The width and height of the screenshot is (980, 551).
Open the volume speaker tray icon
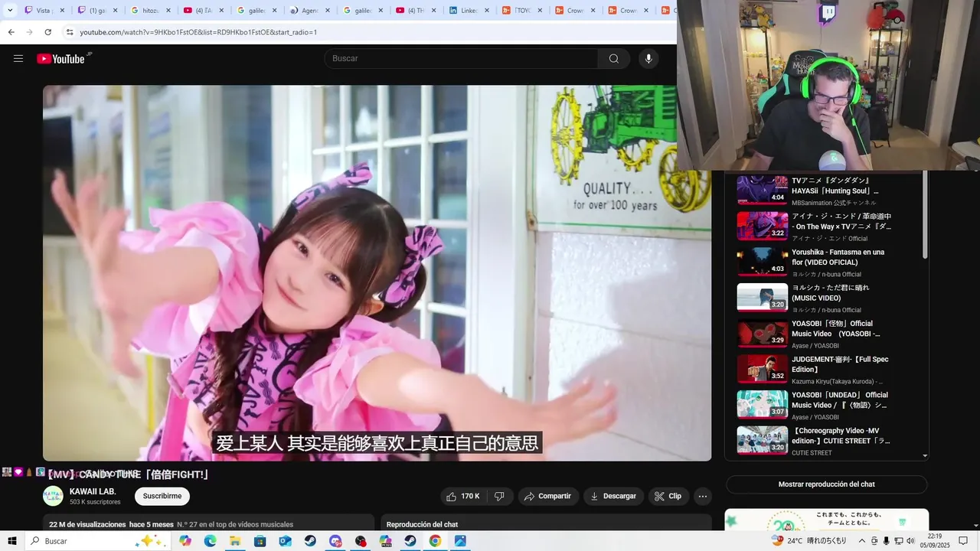(910, 541)
